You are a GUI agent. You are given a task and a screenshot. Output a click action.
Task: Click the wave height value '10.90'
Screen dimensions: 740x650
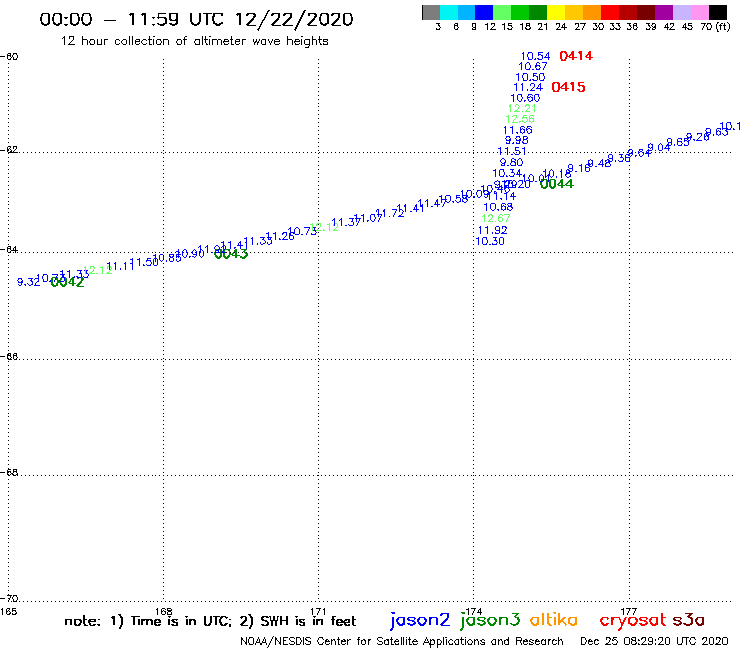click(x=190, y=254)
